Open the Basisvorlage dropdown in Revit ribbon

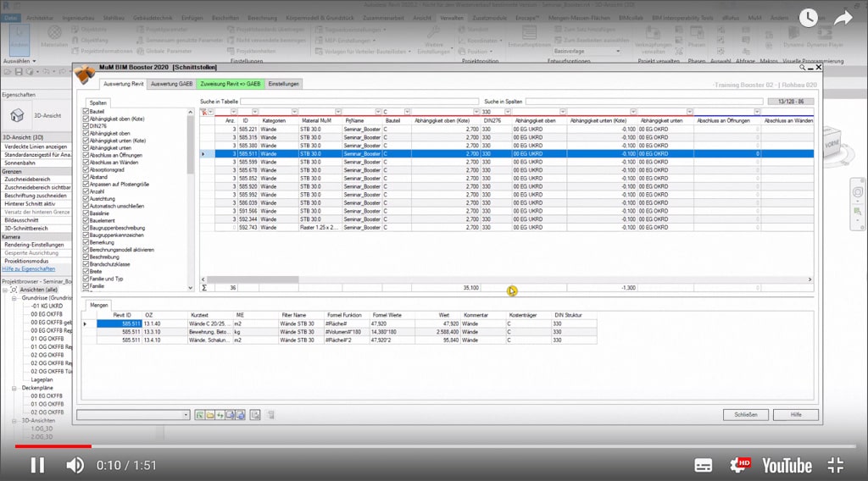(618, 52)
